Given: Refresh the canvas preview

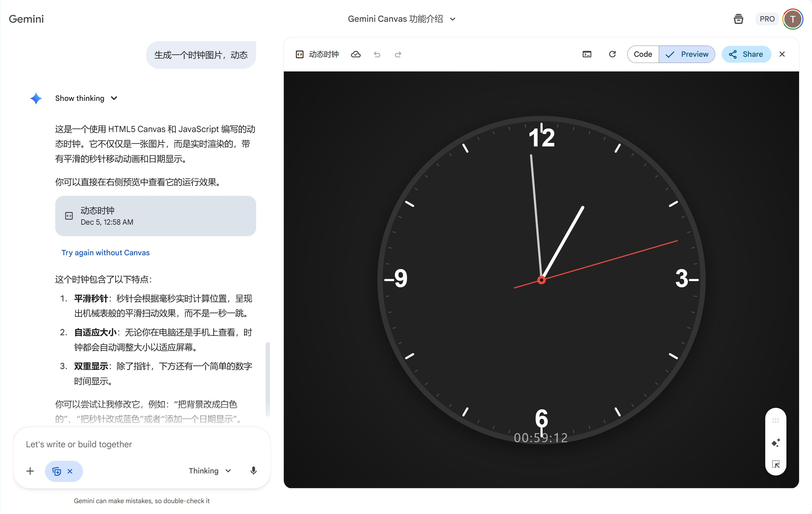Looking at the screenshot, I should 612,54.
